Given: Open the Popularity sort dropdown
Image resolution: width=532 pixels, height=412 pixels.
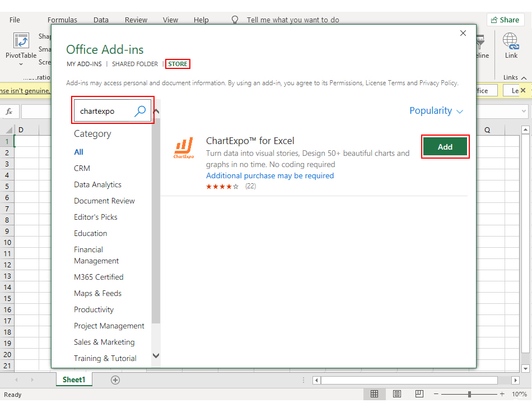Looking at the screenshot, I should 436,111.
